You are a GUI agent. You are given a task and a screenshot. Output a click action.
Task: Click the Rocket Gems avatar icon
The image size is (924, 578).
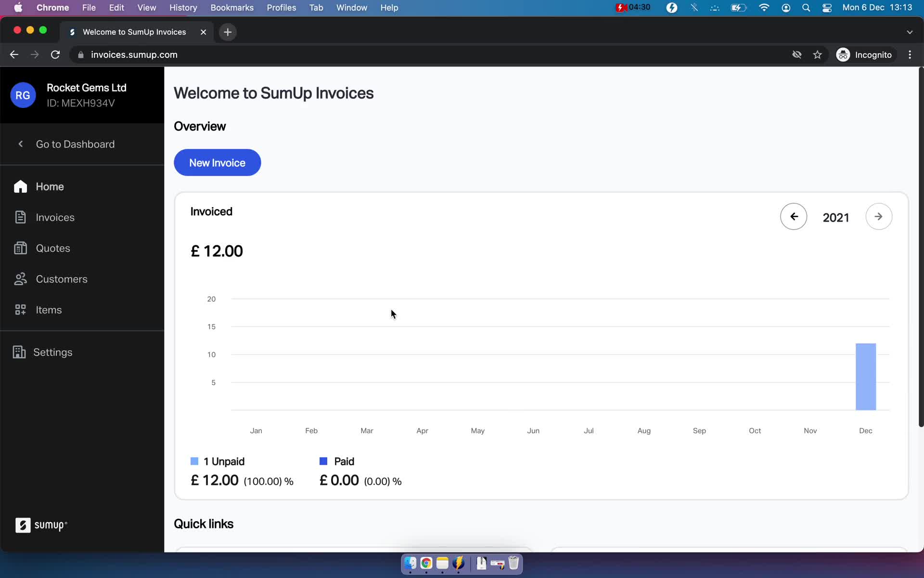(23, 95)
